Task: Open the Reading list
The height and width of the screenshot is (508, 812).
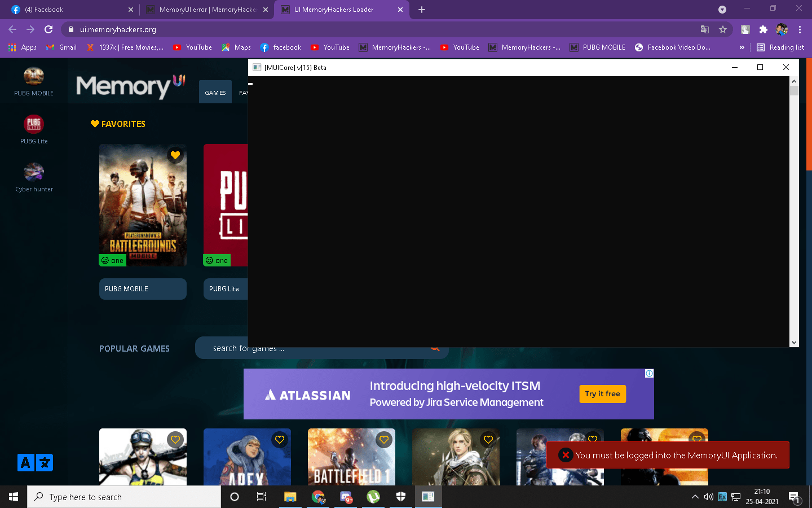Action: coord(780,47)
